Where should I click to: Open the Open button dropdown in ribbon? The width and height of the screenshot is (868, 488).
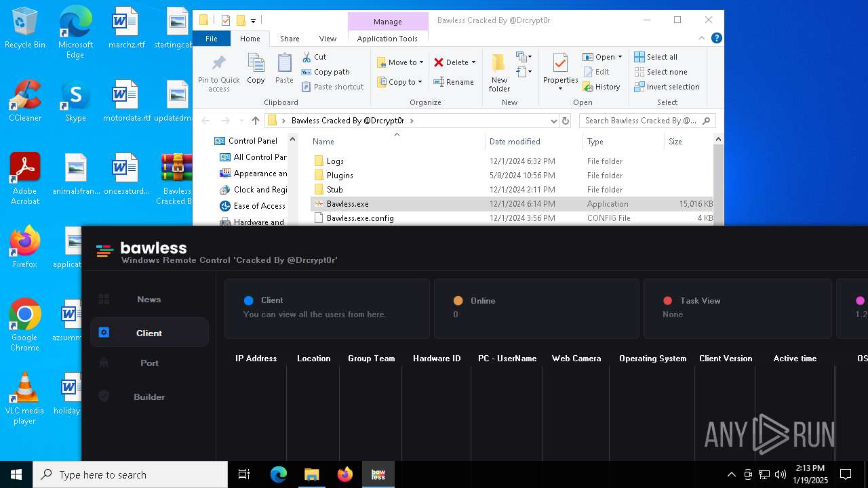[620, 57]
